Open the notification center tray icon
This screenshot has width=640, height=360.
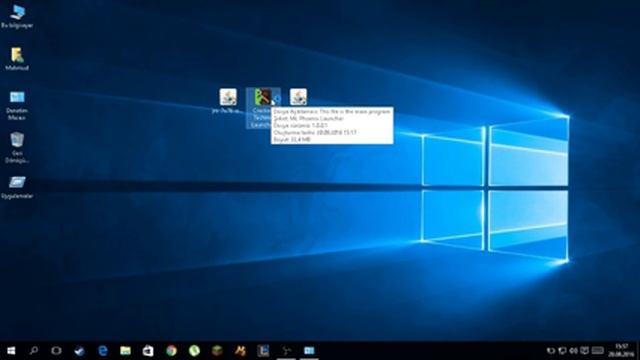585,351
